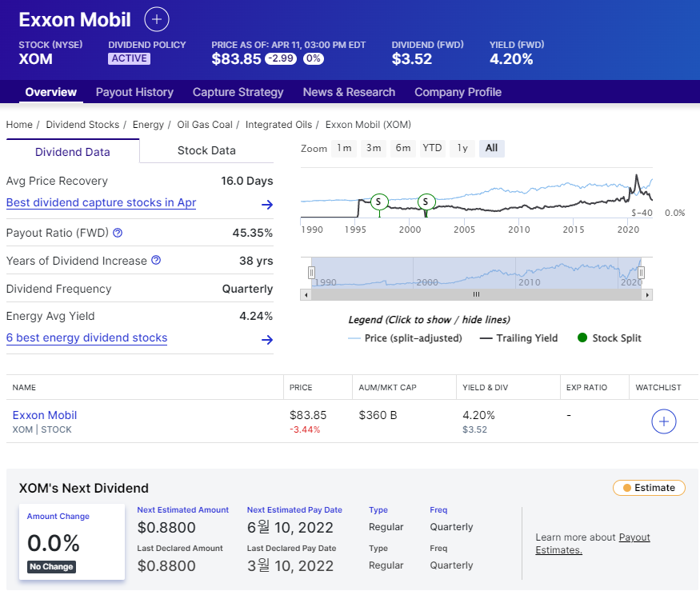Go to Oil Gas Coal breadcrumb
Screen dimensions: 700x595
point(205,125)
